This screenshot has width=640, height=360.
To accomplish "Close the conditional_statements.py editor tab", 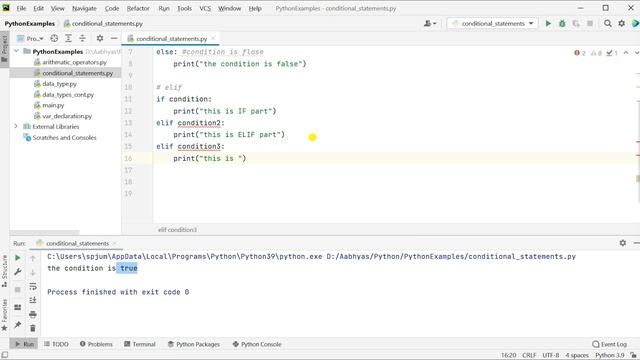I will [x=213, y=39].
